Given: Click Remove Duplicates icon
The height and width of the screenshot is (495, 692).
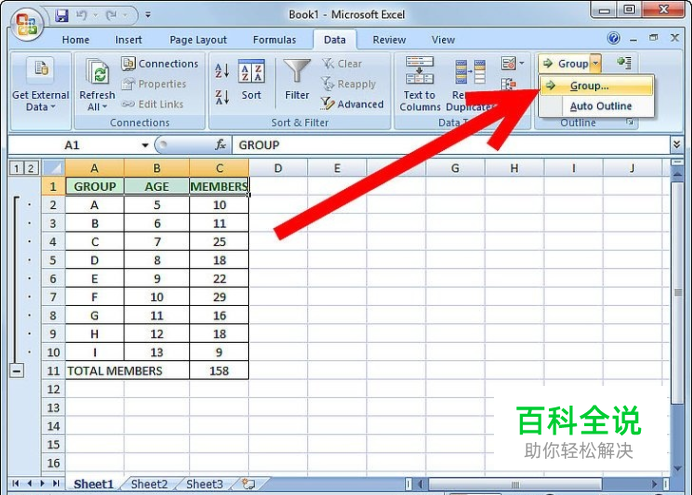Looking at the screenshot, I should (470, 73).
